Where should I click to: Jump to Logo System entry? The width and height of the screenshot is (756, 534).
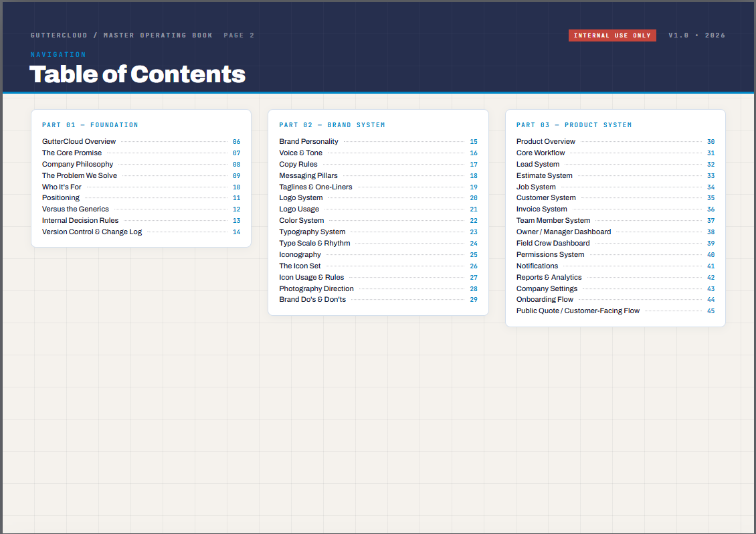tap(378, 198)
